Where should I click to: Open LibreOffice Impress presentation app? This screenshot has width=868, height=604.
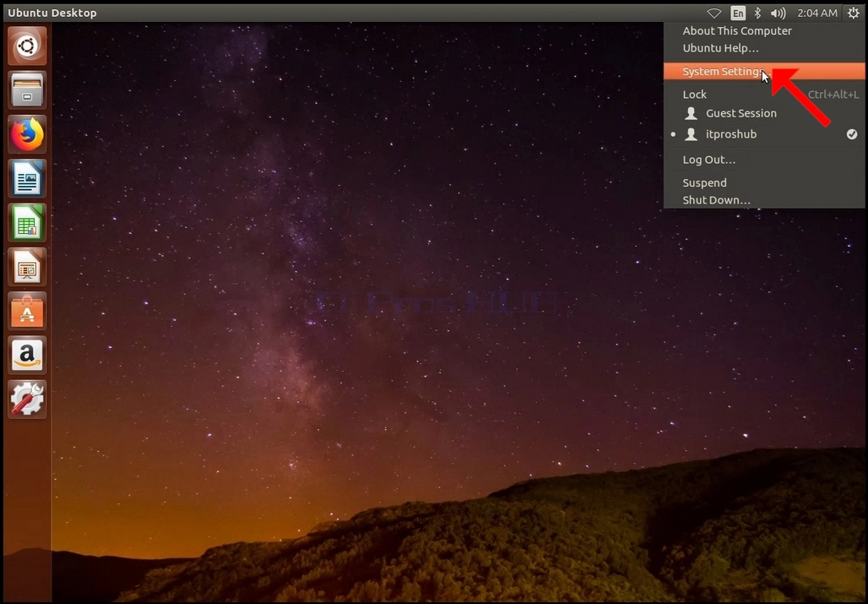pyautogui.click(x=27, y=267)
